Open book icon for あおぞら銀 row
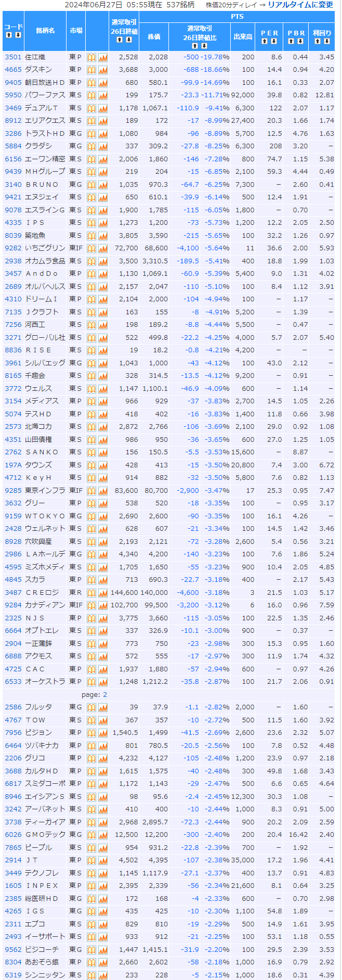Viewport: 342px width, 980px height. coord(91,962)
